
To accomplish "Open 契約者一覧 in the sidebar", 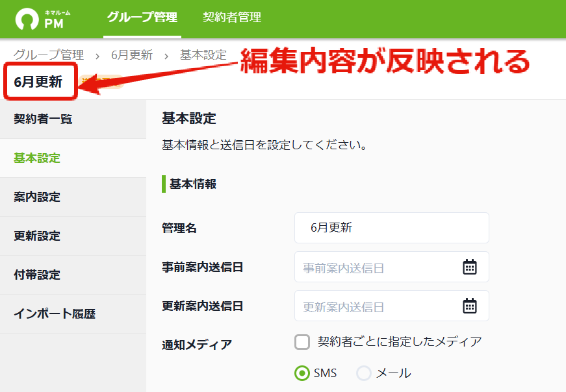I will [73, 119].
